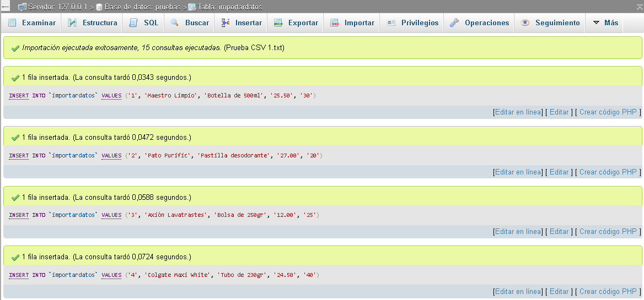
Task: Click Editar en línea for Maestro Limpio query
Action: coord(518,112)
